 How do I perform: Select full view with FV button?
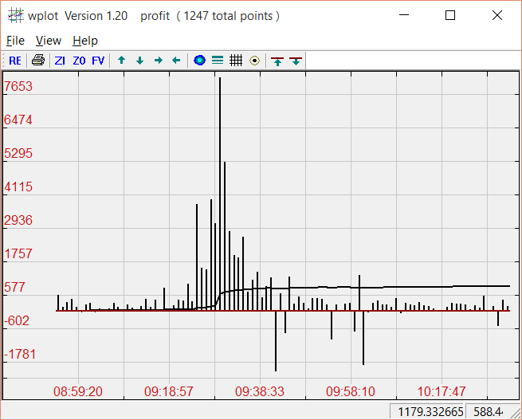click(98, 61)
